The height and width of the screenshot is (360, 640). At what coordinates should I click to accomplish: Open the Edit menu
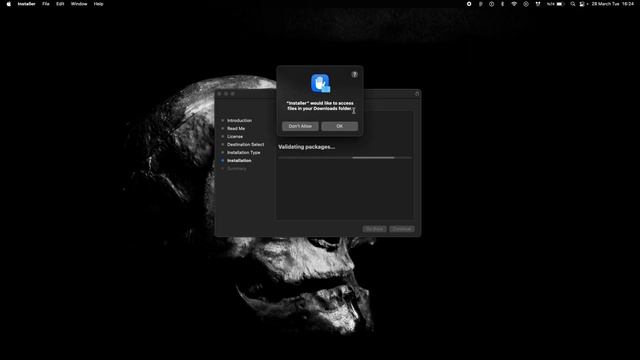[x=60, y=4]
